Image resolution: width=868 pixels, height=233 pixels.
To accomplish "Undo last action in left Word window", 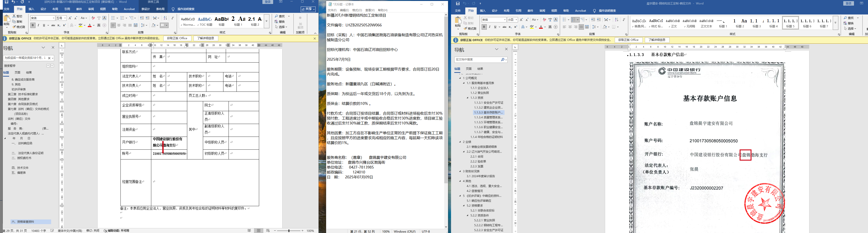I will 14,2.
